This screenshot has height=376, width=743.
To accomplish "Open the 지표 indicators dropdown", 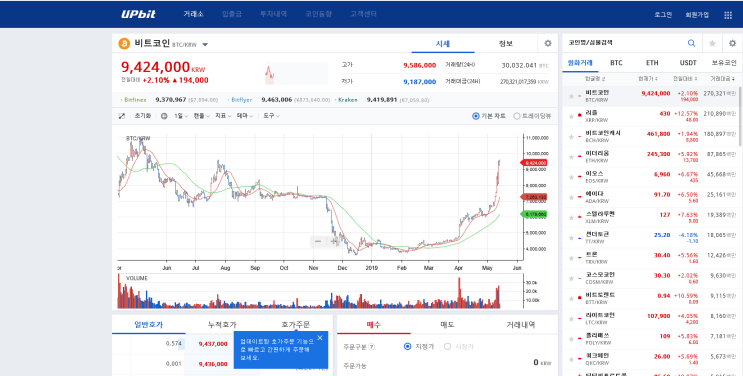I will click(x=223, y=116).
